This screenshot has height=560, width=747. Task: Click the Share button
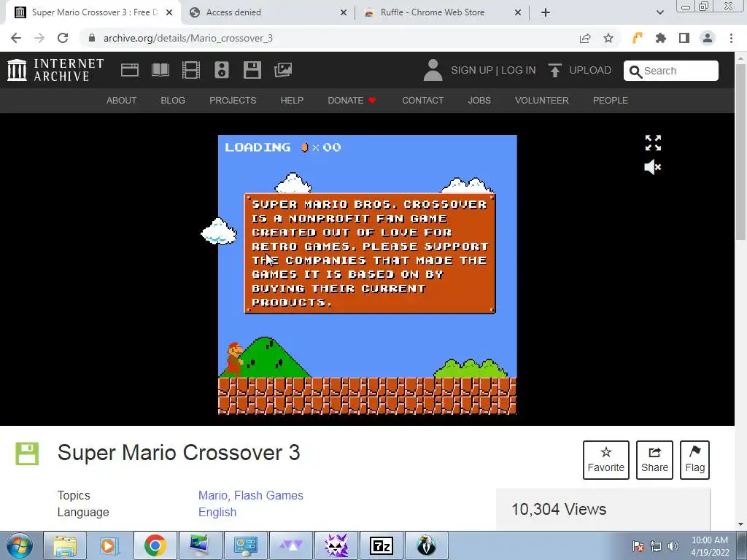[x=654, y=460]
